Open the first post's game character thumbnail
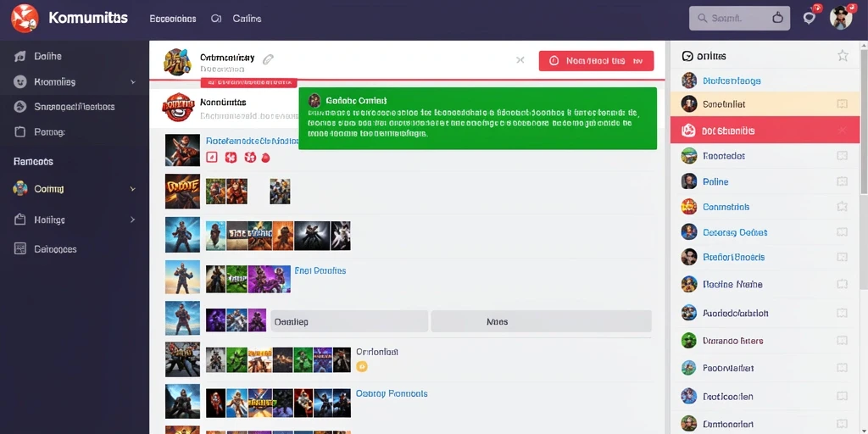Image resolution: width=868 pixels, height=434 pixels. pyautogui.click(x=183, y=149)
